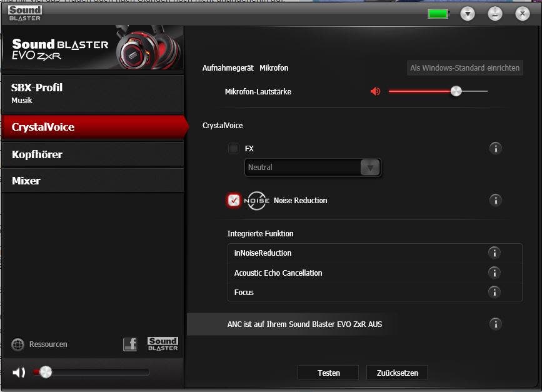This screenshot has height=392, width=542.
Task: Select the inNoiseReduction row
Action: click(374, 253)
